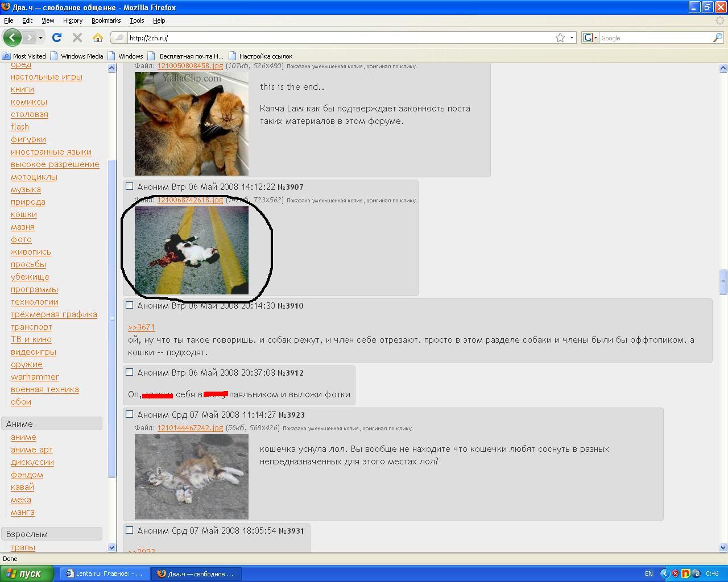Bookmark this page with the star icon
This screenshot has height=582, width=728.
tap(560, 38)
